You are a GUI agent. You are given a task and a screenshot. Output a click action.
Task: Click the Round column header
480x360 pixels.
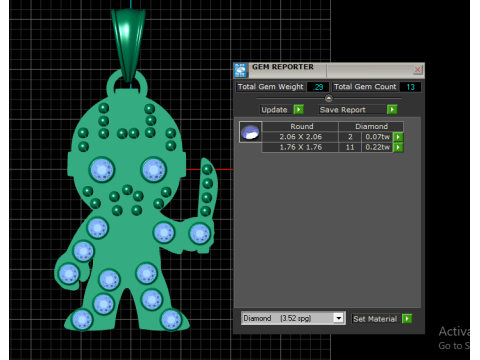pyautogui.click(x=300, y=126)
